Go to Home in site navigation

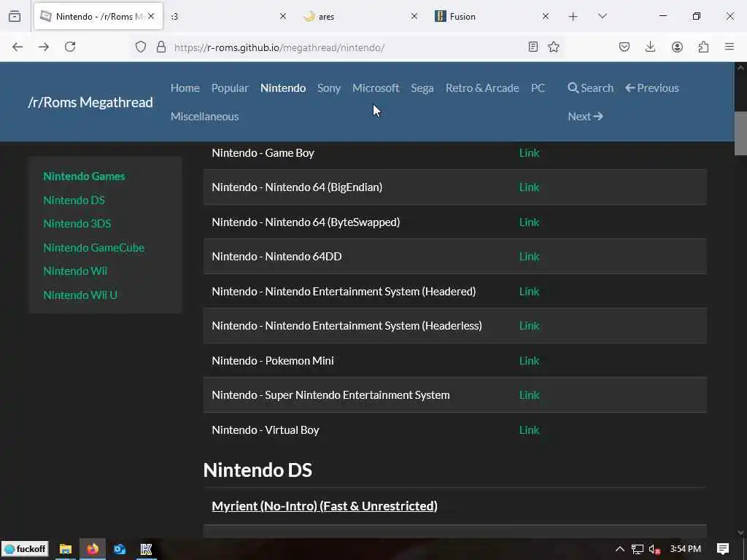(185, 88)
